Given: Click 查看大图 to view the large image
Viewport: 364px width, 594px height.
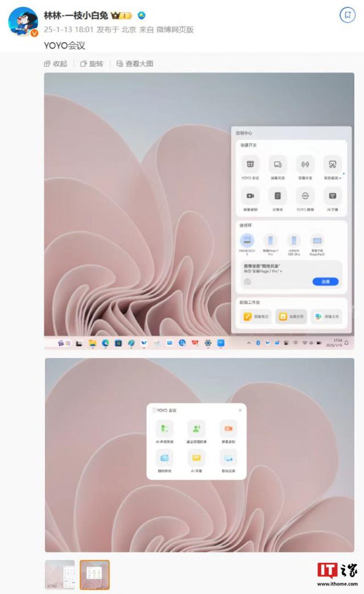Looking at the screenshot, I should pyautogui.click(x=135, y=64).
